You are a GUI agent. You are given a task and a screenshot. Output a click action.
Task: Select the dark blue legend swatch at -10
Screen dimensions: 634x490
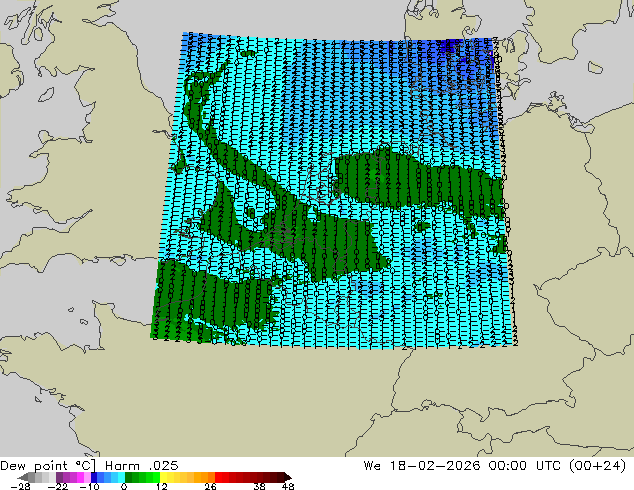point(94,477)
